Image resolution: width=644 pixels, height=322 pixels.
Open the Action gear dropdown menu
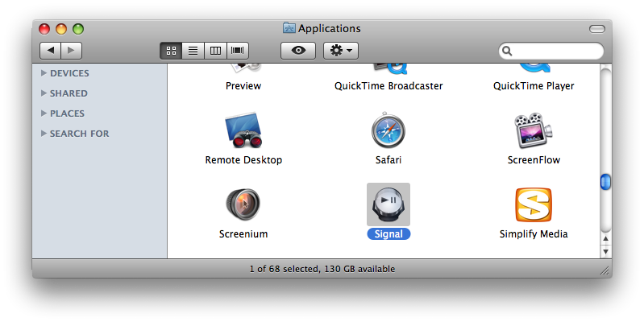[341, 50]
